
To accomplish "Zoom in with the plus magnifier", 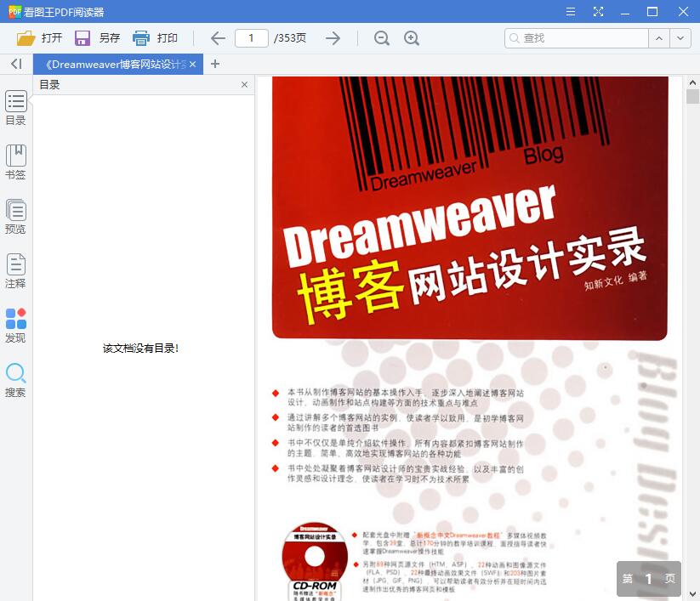I will pyautogui.click(x=411, y=38).
